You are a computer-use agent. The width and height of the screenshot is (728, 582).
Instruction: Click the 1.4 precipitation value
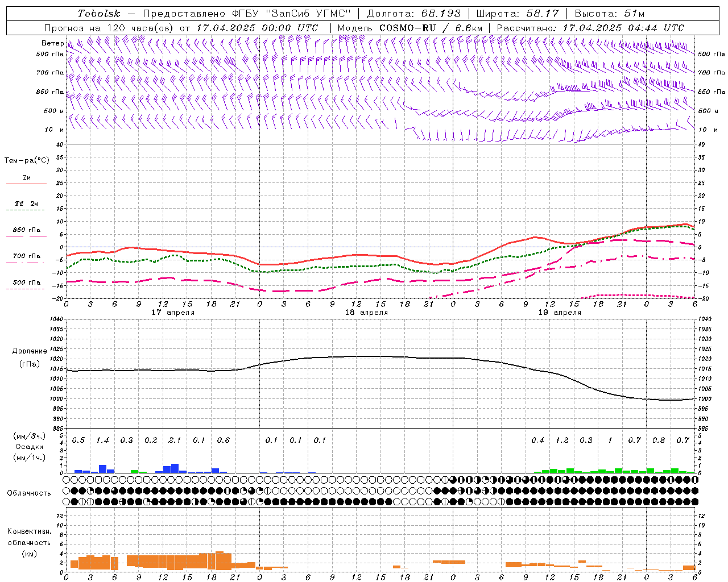[x=102, y=440]
